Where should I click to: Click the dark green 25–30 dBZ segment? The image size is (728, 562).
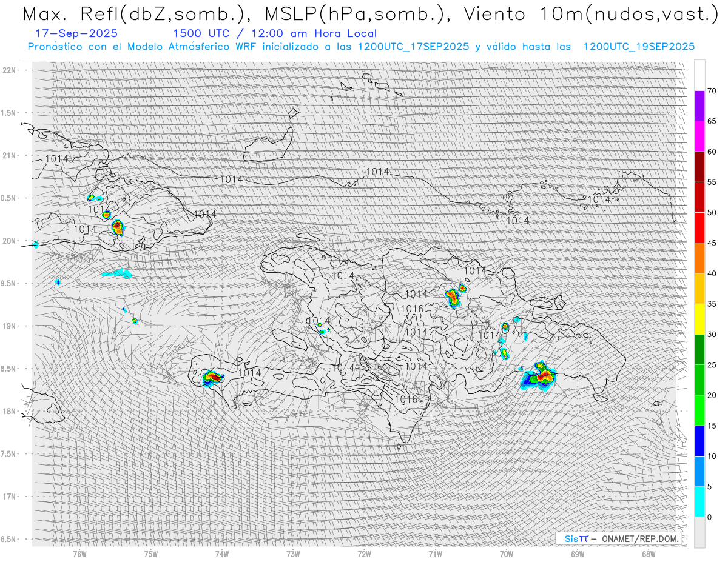coord(699,349)
